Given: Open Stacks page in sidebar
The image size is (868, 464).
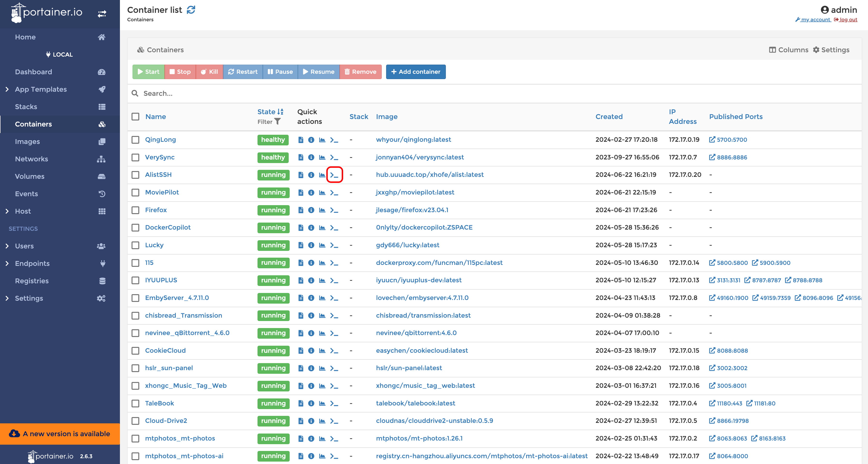Looking at the screenshot, I should coord(60,107).
